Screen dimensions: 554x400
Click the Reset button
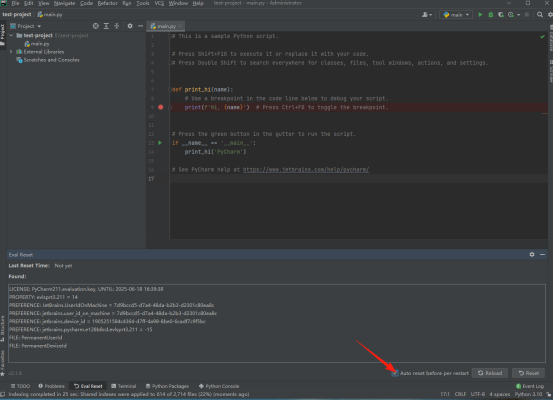click(529, 373)
